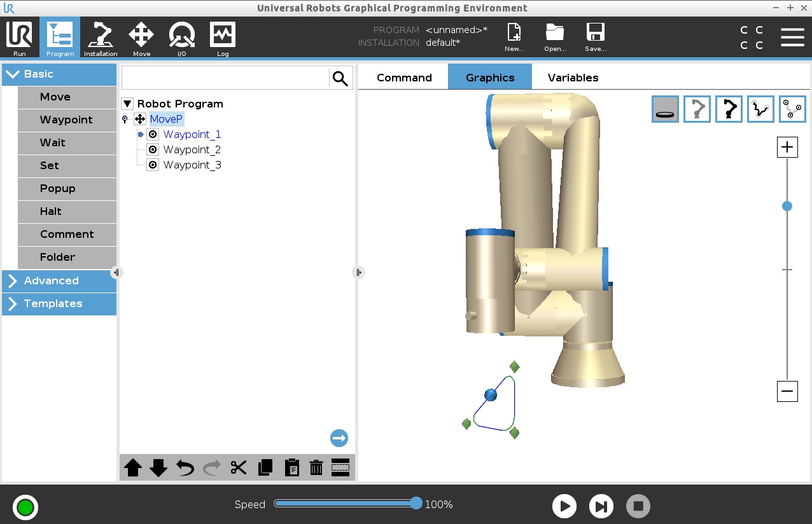Toggle the base plate view button
The height and width of the screenshot is (524, 812).
coord(666,109)
